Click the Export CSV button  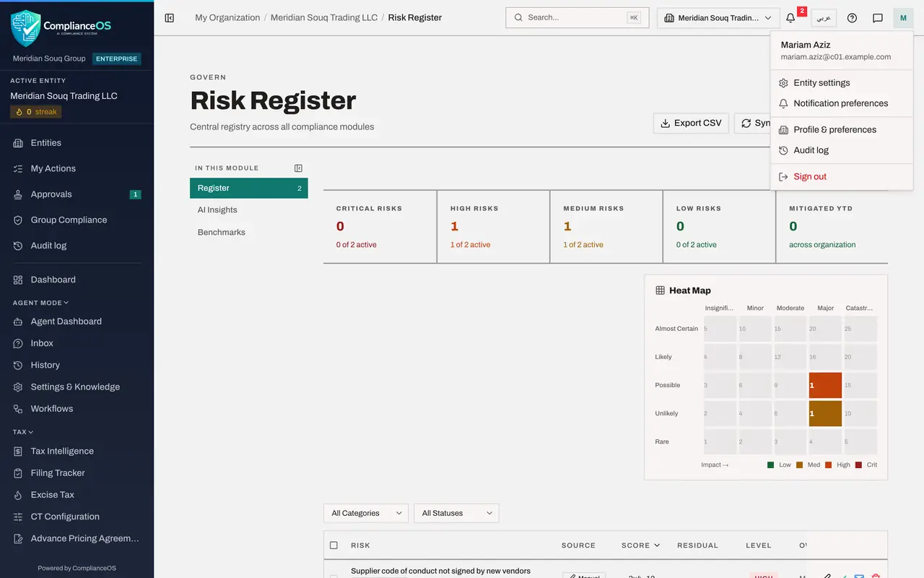pos(691,123)
